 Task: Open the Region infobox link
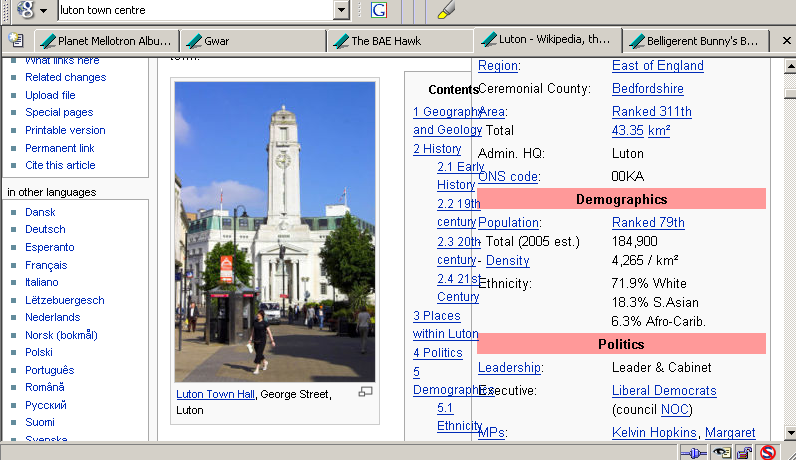click(498, 66)
